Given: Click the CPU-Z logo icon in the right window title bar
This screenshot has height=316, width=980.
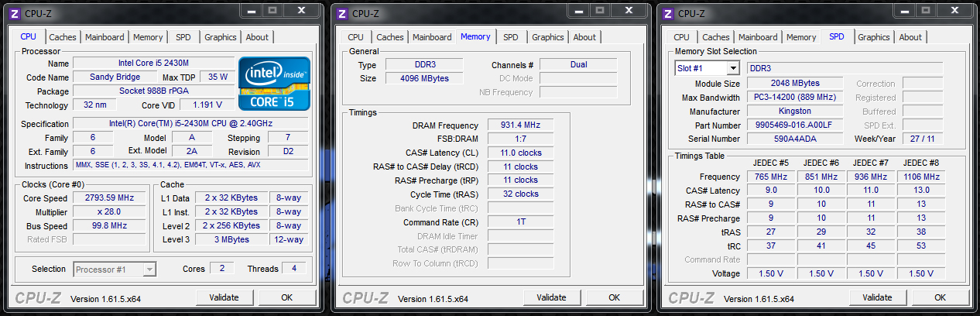Looking at the screenshot, I should tap(669, 13).
